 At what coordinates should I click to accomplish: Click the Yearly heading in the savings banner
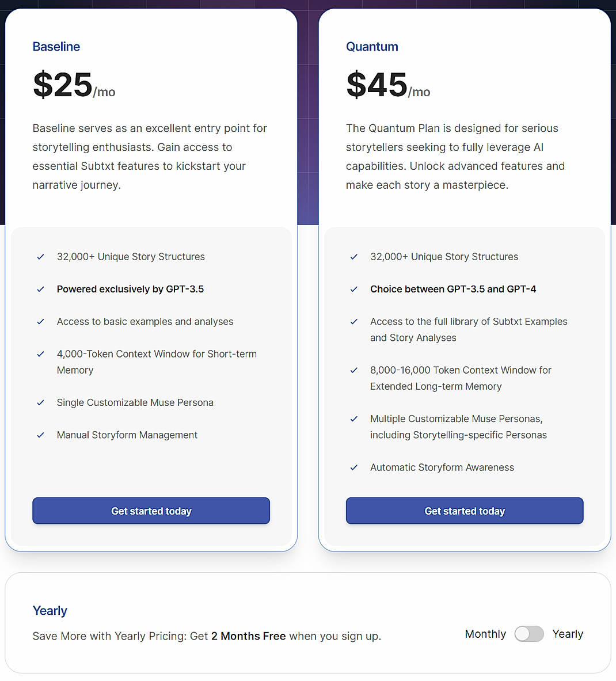(50, 611)
